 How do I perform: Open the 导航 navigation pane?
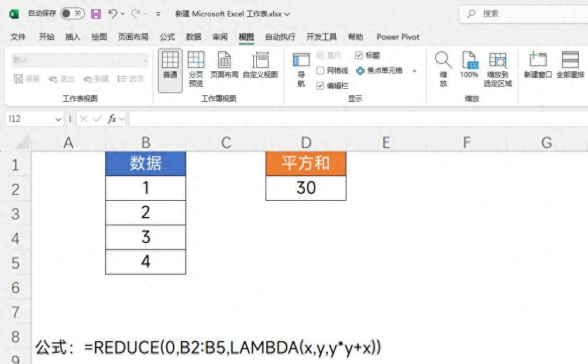coord(301,70)
